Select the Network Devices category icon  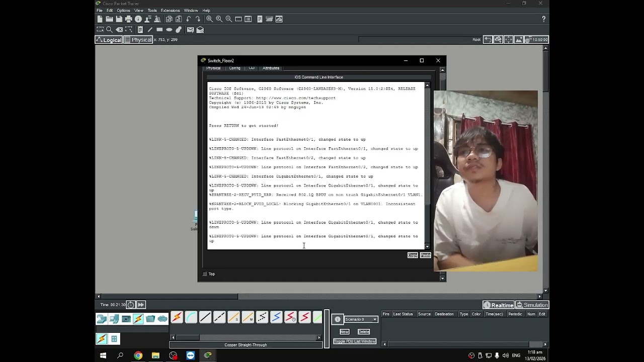coord(102,319)
